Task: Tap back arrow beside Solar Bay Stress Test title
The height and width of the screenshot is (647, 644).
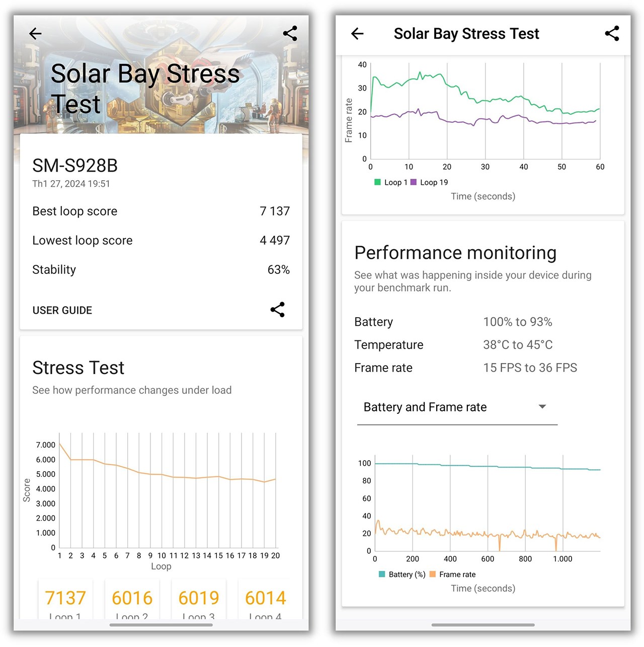Action: pos(357,34)
